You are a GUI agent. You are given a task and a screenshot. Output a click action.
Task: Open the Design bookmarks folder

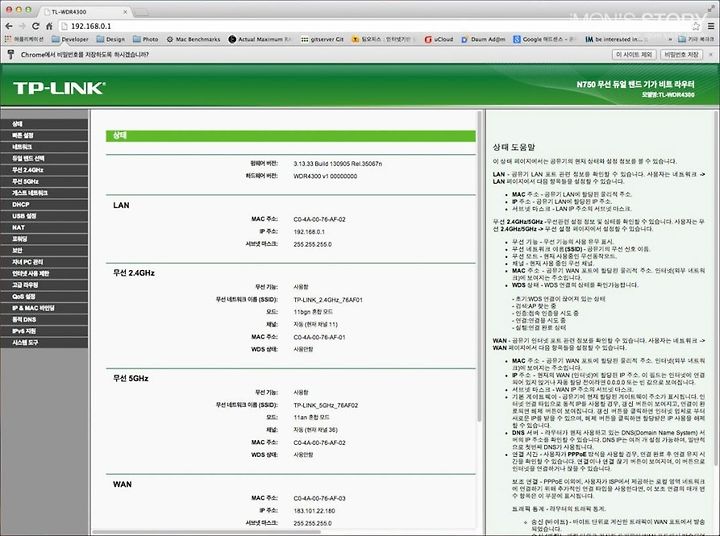(x=111, y=39)
